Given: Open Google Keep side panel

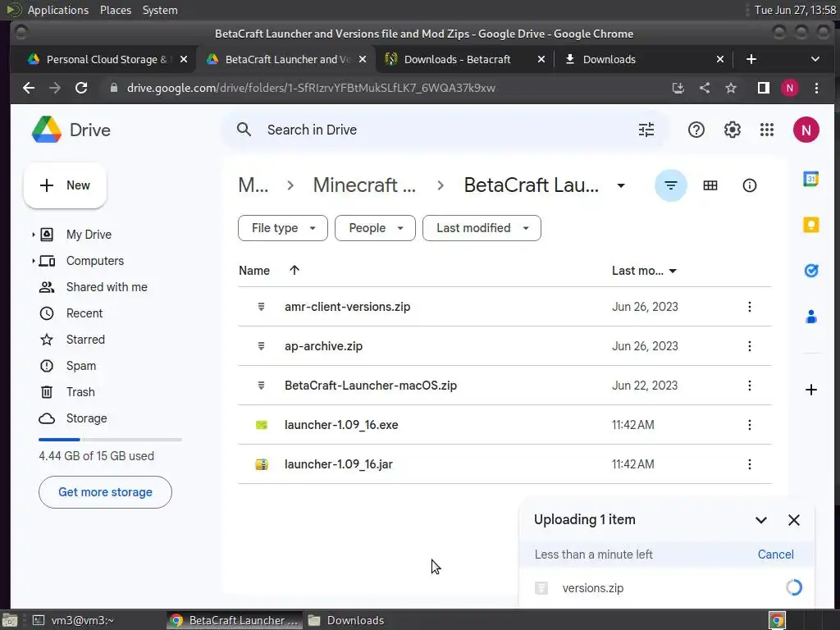Looking at the screenshot, I should (810, 225).
